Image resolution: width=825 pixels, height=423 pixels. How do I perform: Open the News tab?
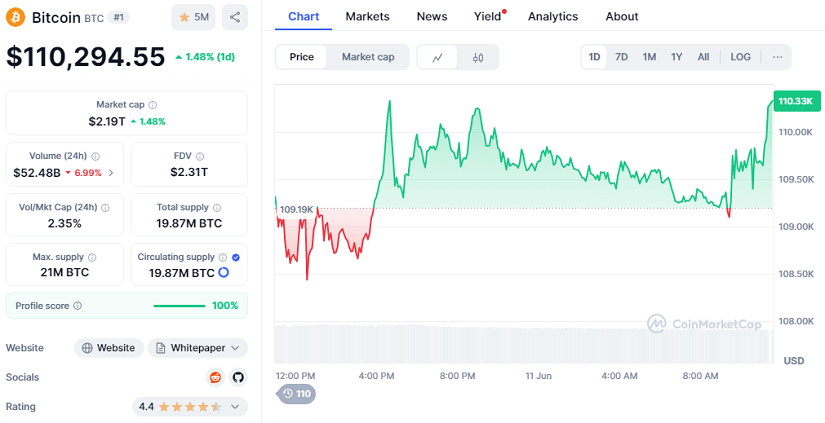pos(432,16)
